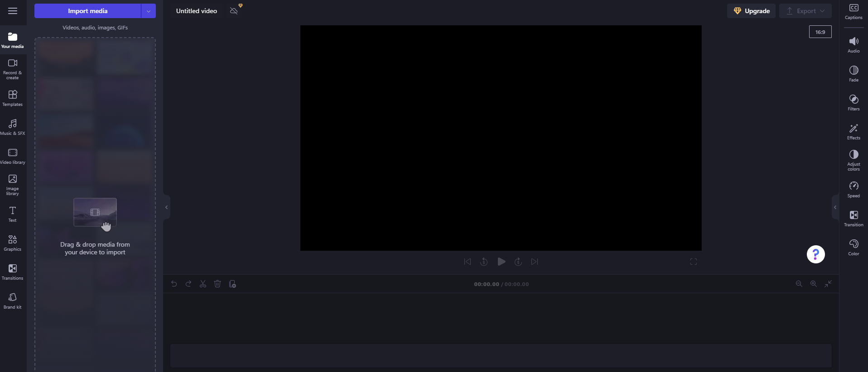Skip to the start of video
The width and height of the screenshot is (868, 372).
[468, 262]
